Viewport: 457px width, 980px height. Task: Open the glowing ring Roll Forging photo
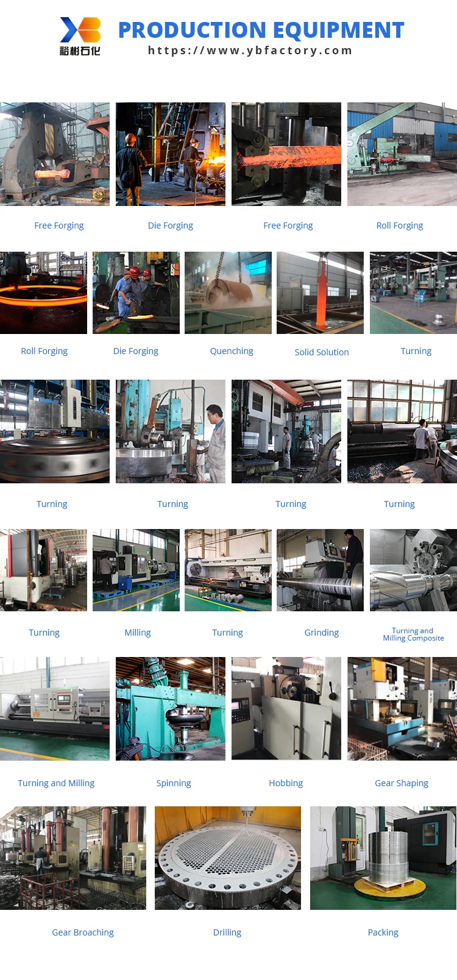point(43,293)
